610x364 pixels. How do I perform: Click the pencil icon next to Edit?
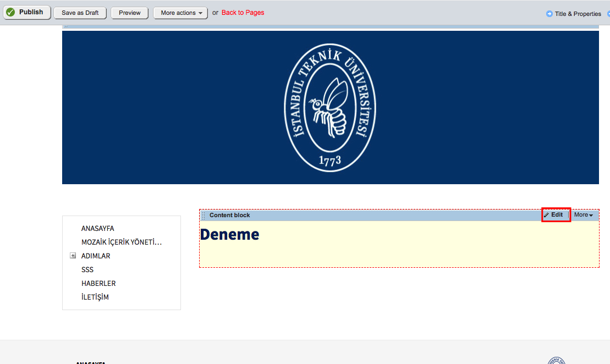click(547, 214)
